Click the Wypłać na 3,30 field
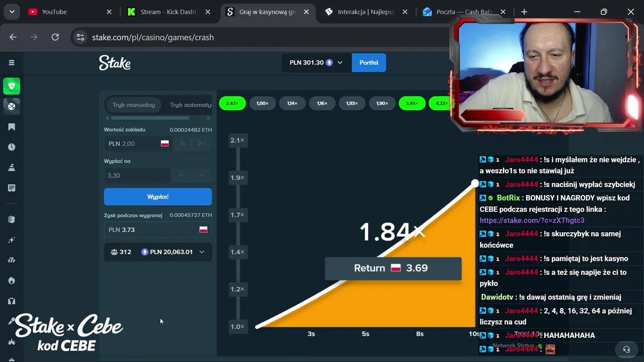This screenshot has width=644, height=362. point(137,175)
